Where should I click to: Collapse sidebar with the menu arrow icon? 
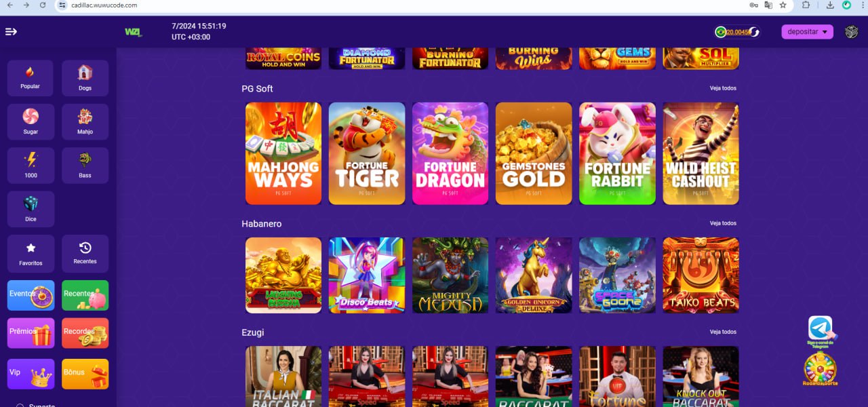pos(11,32)
